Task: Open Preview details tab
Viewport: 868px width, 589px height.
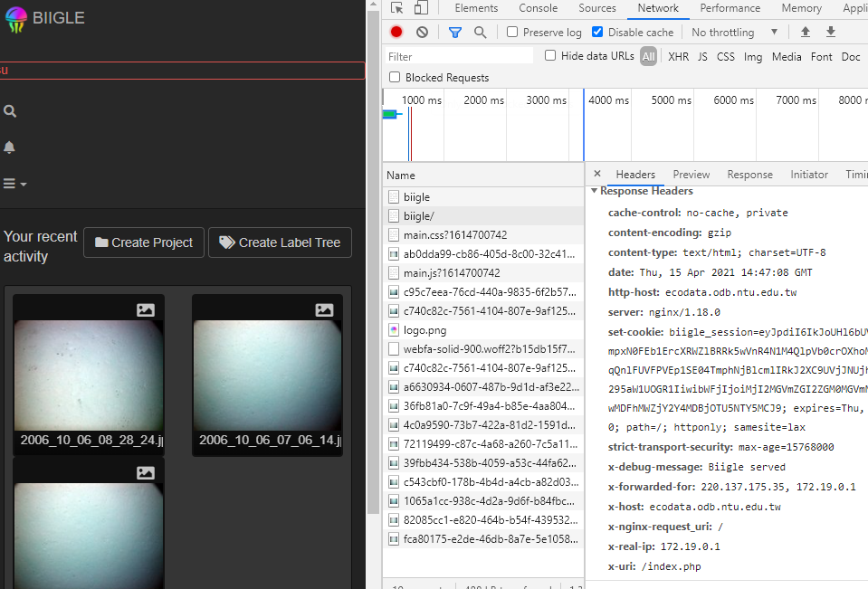Action: click(x=691, y=175)
